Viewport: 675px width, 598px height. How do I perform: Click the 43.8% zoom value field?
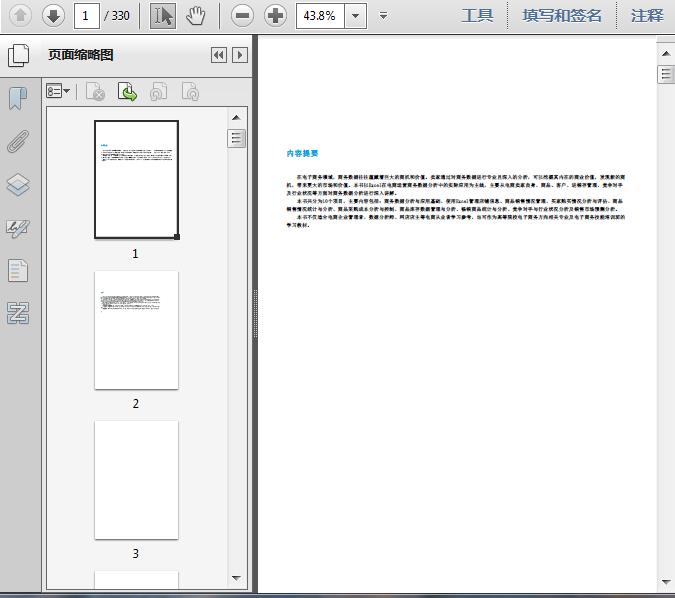coord(320,16)
